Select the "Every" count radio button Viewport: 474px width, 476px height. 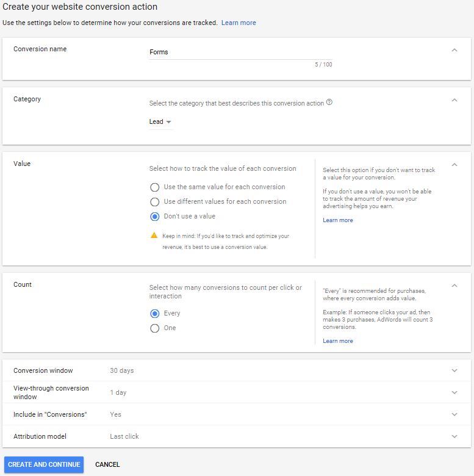pyautogui.click(x=155, y=313)
